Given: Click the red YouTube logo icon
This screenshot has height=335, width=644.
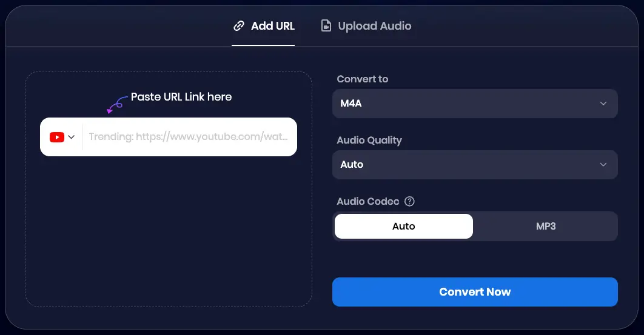Looking at the screenshot, I should pos(57,137).
